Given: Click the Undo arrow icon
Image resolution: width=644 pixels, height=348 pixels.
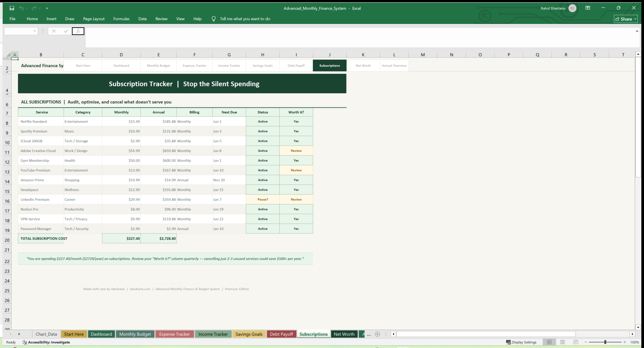Looking at the screenshot, I should tap(21, 8).
